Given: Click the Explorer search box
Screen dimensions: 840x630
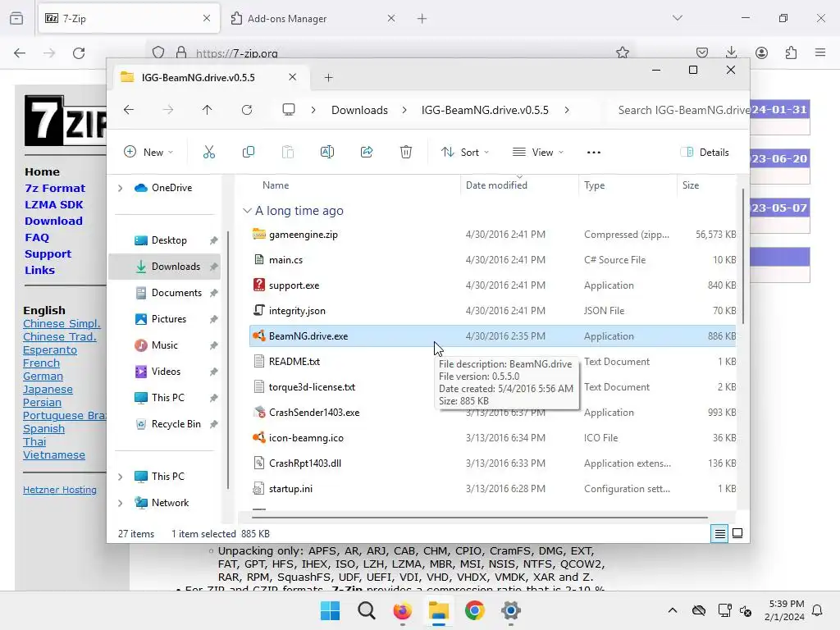Looking at the screenshot, I should point(679,110).
